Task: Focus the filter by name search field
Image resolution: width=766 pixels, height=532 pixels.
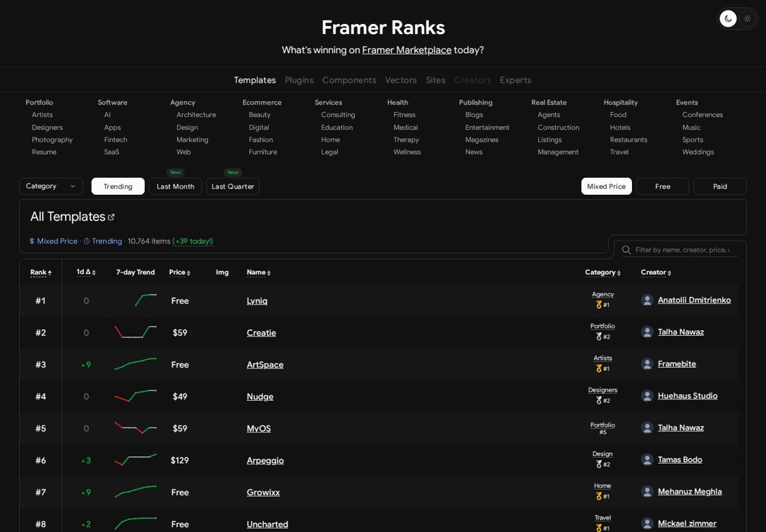Action: pyautogui.click(x=681, y=250)
